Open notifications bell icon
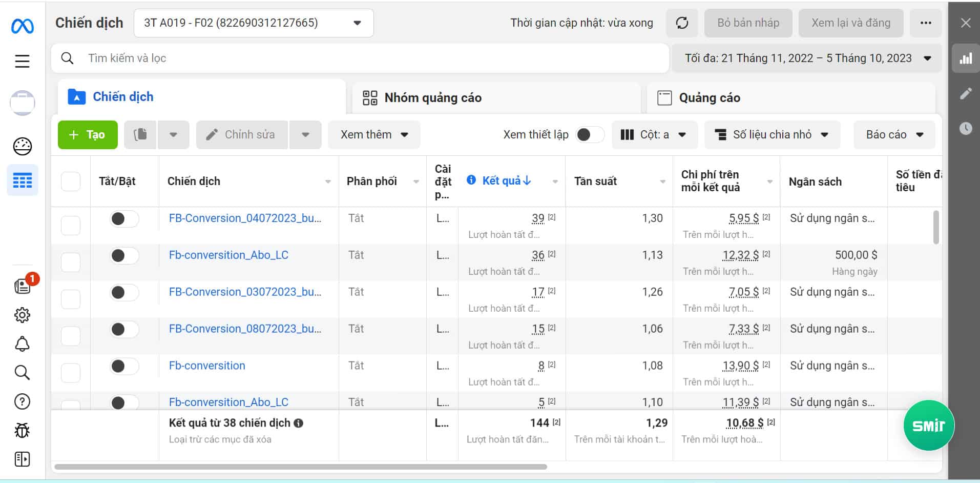The width and height of the screenshot is (980, 483). 22,344
